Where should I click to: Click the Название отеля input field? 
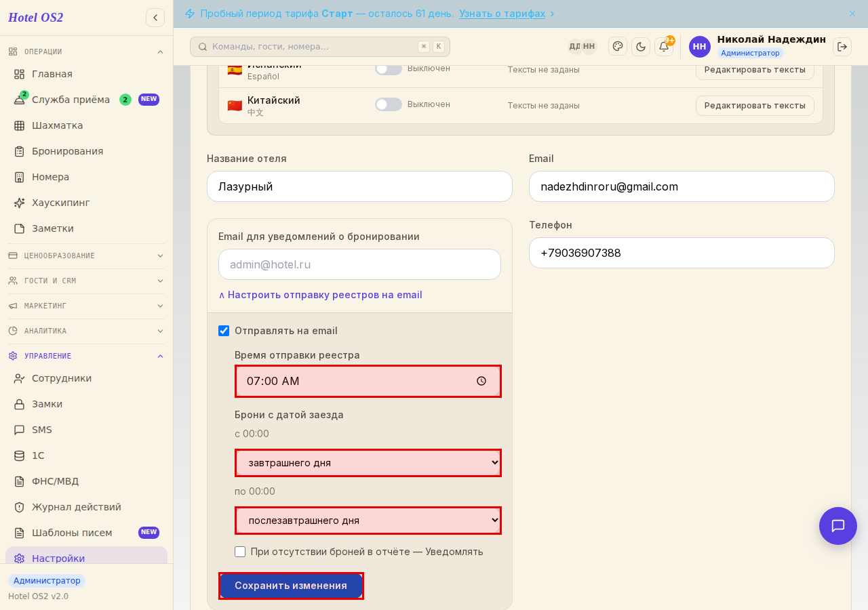(x=359, y=186)
